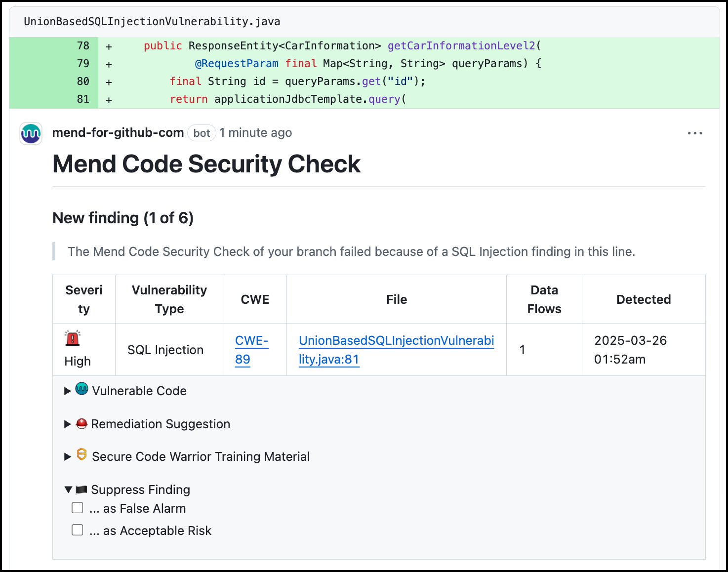728x572 pixels.
Task: Click the "1 minute ago" timestamp
Action: 255,133
